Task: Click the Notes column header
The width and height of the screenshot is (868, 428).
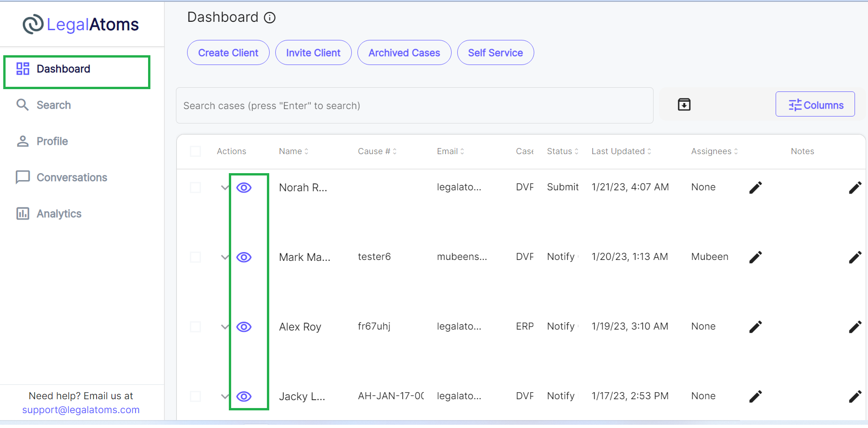Action: [803, 151]
